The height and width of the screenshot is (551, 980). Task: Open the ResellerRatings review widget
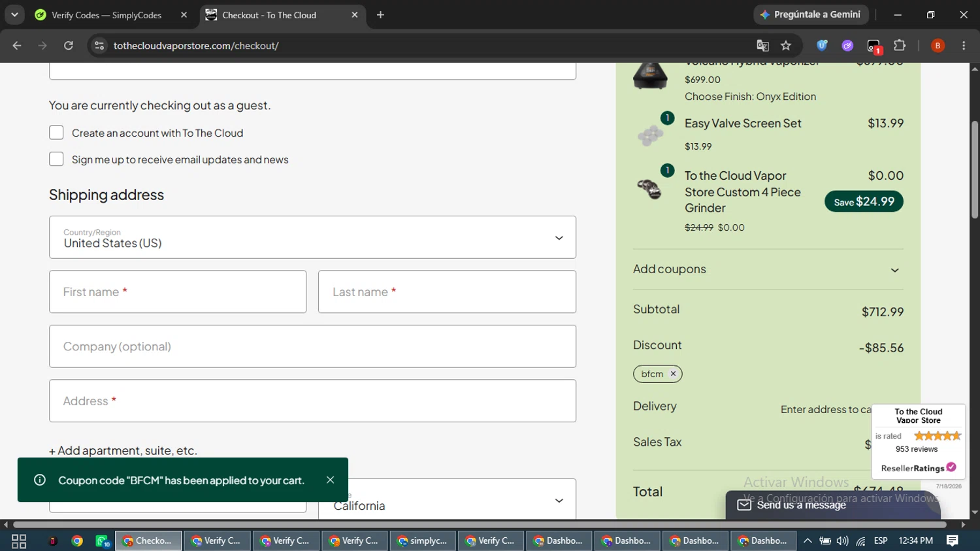919,441
